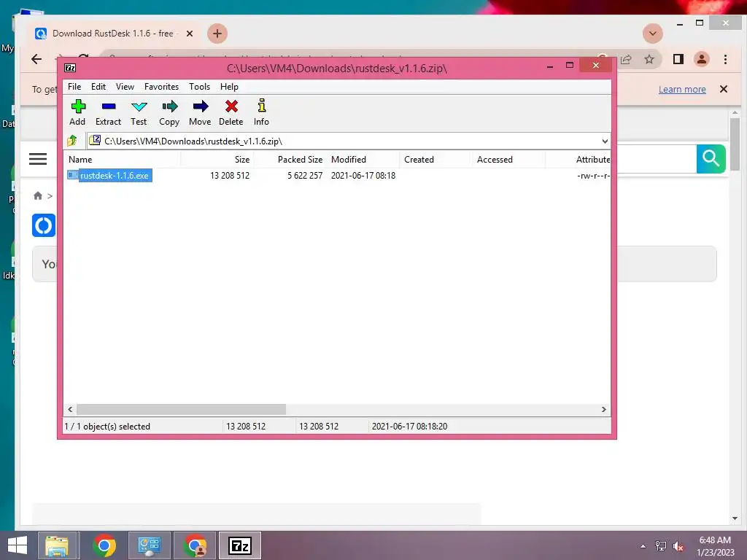Close the Download RustDesk tab
The width and height of the screenshot is (747, 560).
click(x=189, y=34)
